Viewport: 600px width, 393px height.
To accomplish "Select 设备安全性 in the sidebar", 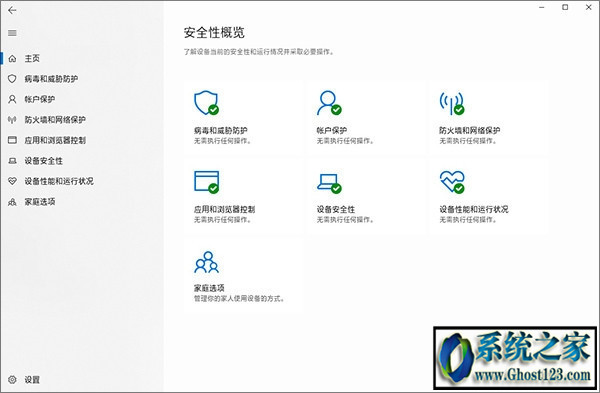I will tap(44, 161).
